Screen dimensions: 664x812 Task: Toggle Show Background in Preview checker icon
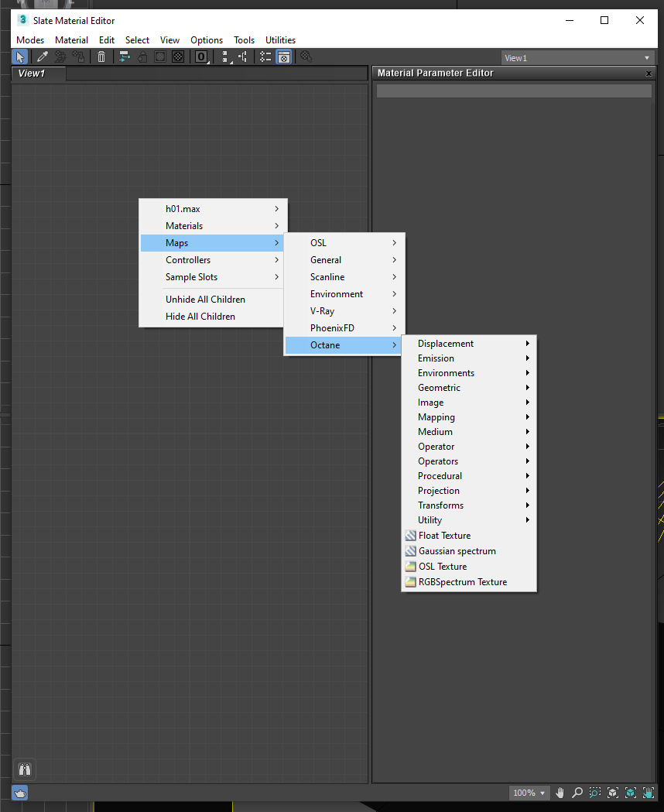pyautogui.click(x=178, y=57)
